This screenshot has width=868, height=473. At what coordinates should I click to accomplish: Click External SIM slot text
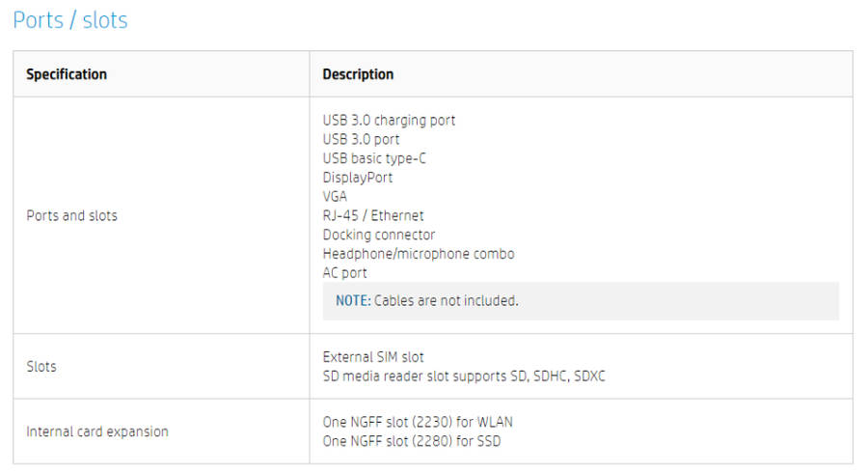(373, 357)
